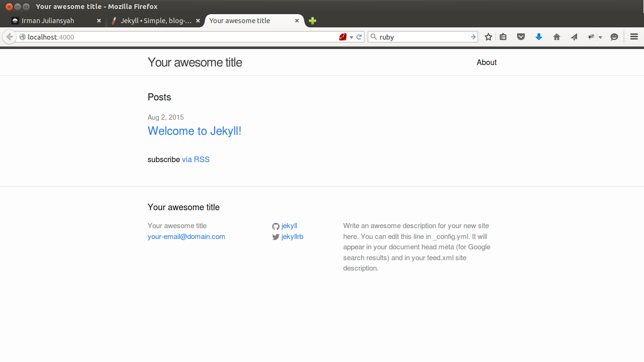Click the search field containing ruby
Screen dimensions: 644x362
[423, 37]
